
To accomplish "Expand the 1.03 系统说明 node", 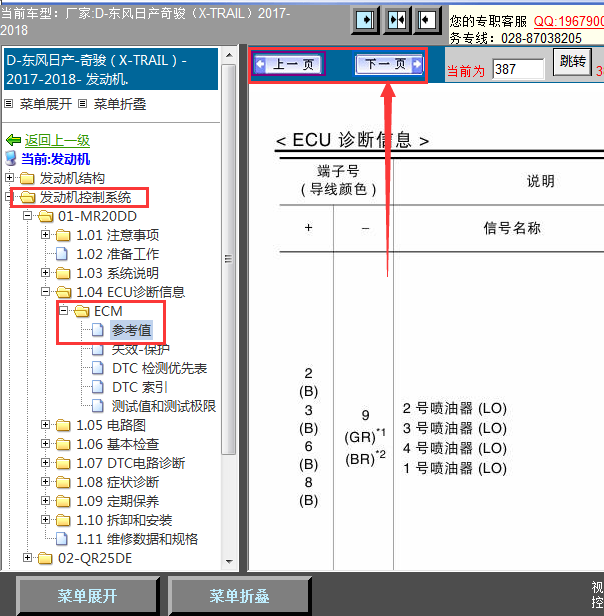I will pos(46,272).
